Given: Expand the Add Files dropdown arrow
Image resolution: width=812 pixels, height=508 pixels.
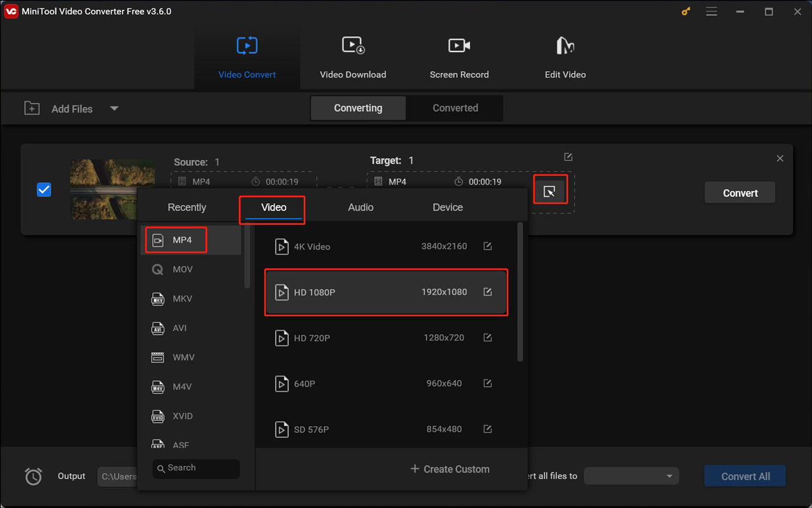Looking at the screenshot, I should click(114, 109).
